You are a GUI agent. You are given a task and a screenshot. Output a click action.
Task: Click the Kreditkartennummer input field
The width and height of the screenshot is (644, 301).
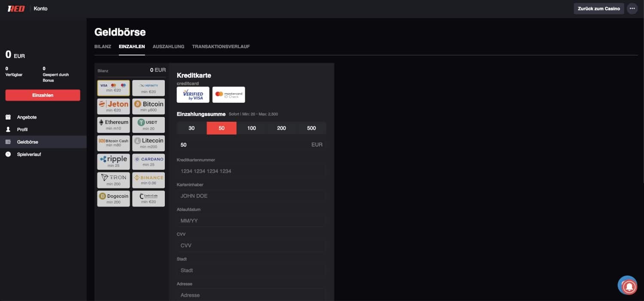[x=251, y=171]
